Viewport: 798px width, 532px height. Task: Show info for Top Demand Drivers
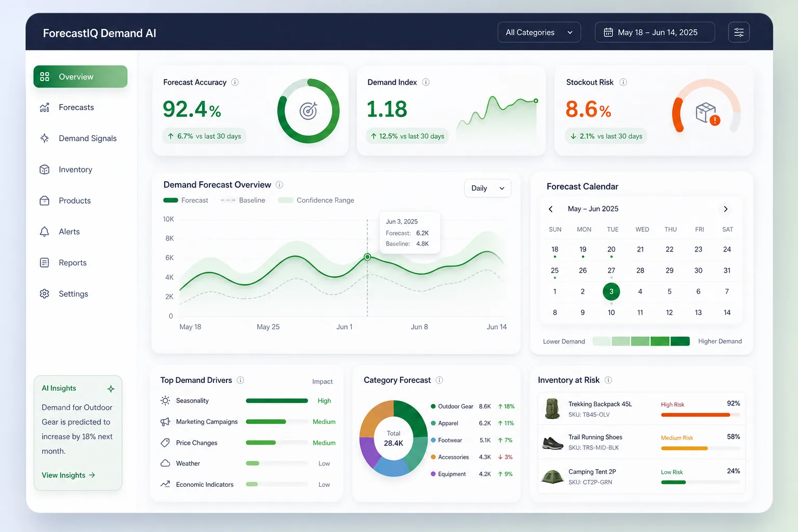[241, 380]
